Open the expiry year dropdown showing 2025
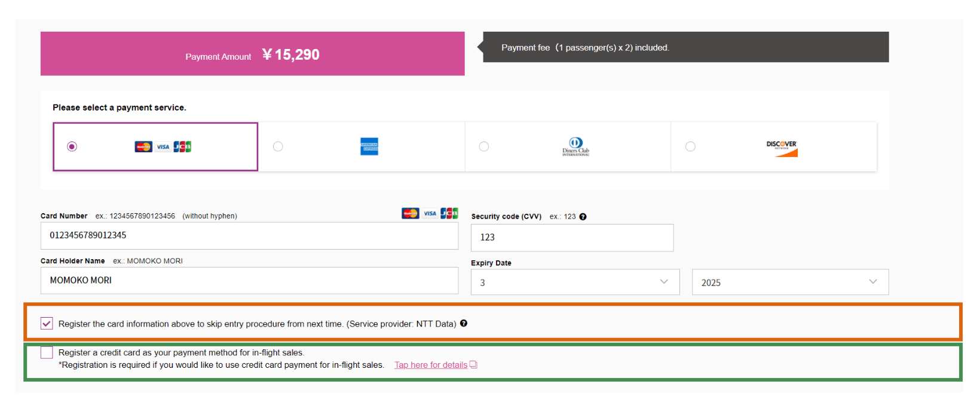The width and height of the screenshot is (980, 418). 790,282
